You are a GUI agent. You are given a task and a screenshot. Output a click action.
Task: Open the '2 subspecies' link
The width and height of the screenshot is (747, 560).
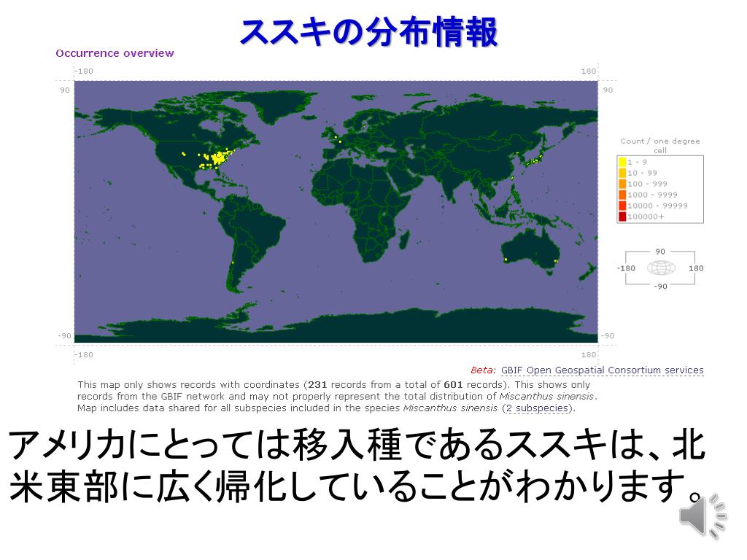click(537, 408)
